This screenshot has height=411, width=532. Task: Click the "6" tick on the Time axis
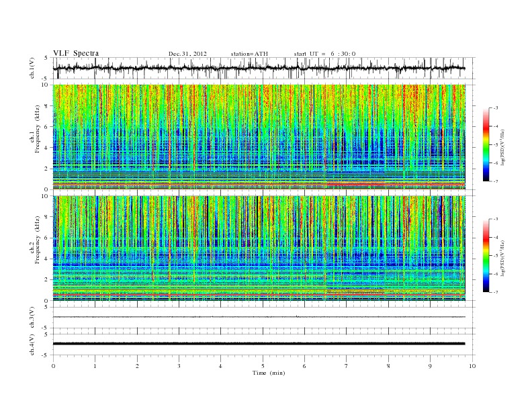[304, 366]
